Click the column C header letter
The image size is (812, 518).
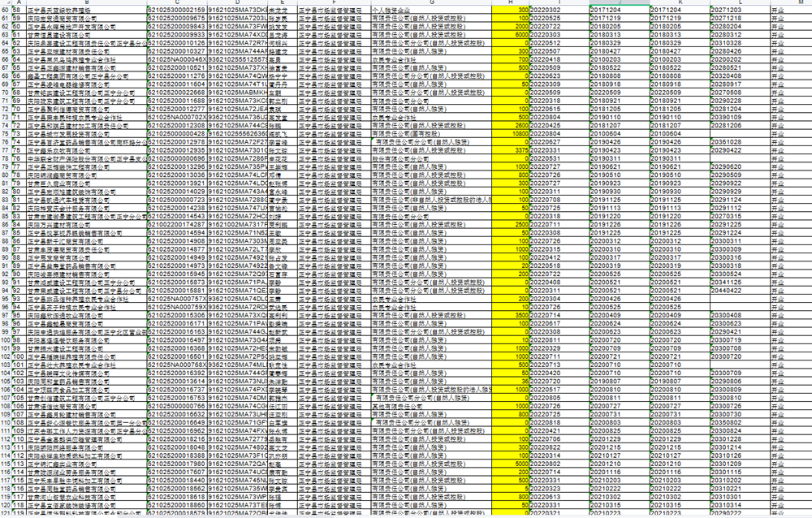tap(176, 2)
